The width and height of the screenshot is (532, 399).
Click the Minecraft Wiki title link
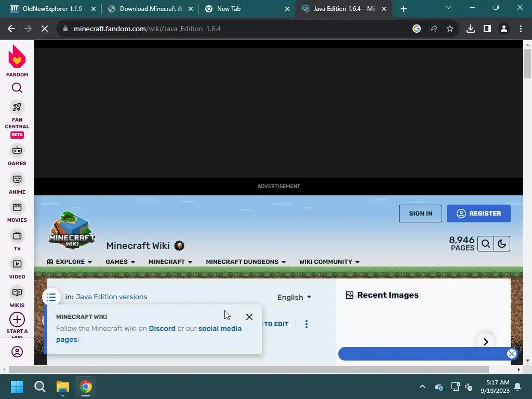point(138,246)
